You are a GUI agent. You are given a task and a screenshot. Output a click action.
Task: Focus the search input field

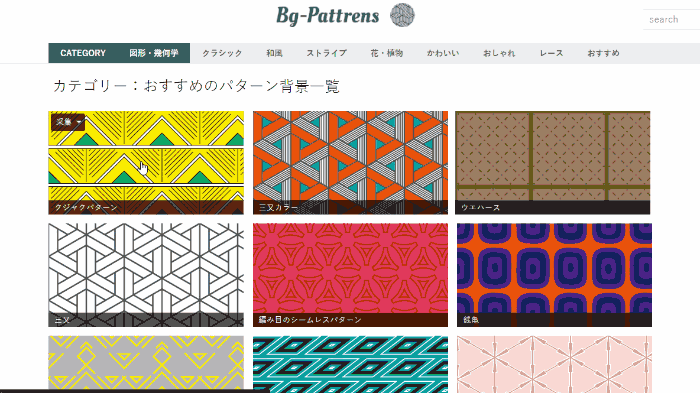click(x=671, y=20)
